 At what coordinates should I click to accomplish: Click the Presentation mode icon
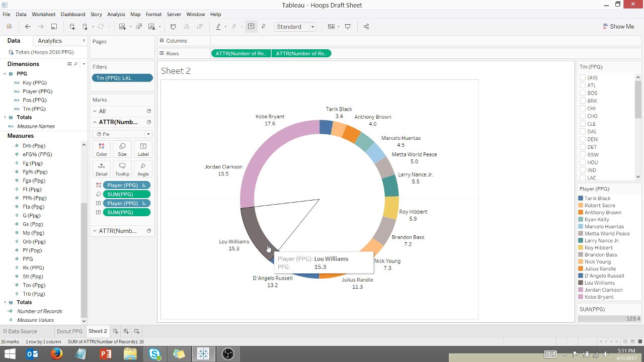[348, 27]
